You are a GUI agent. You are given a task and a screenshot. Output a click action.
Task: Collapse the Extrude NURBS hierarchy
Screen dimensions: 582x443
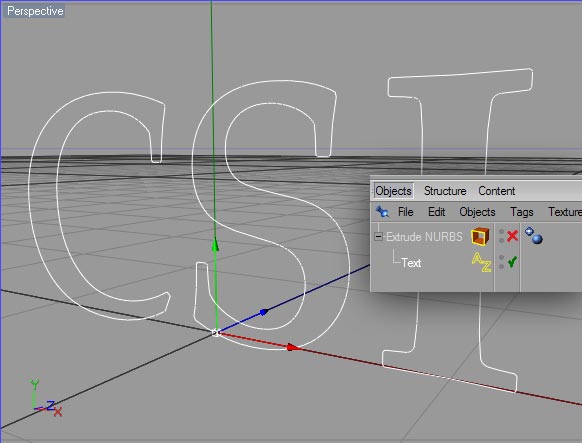(378, 236)
